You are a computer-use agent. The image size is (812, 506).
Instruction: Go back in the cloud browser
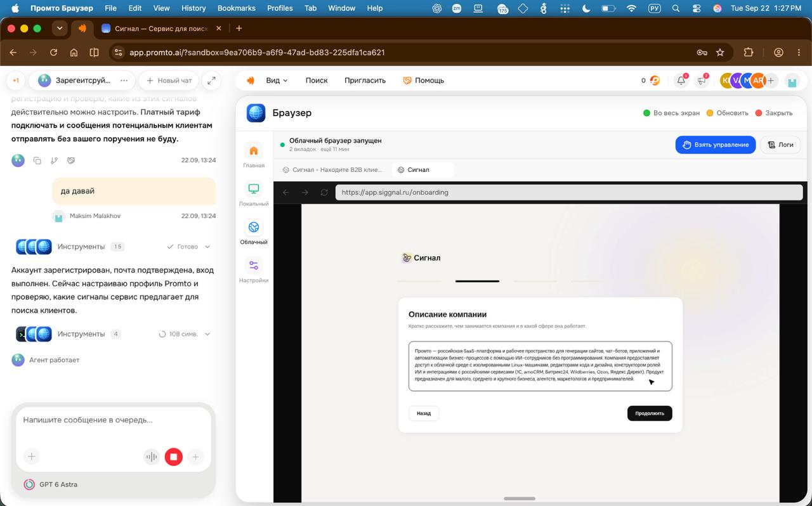286,192
